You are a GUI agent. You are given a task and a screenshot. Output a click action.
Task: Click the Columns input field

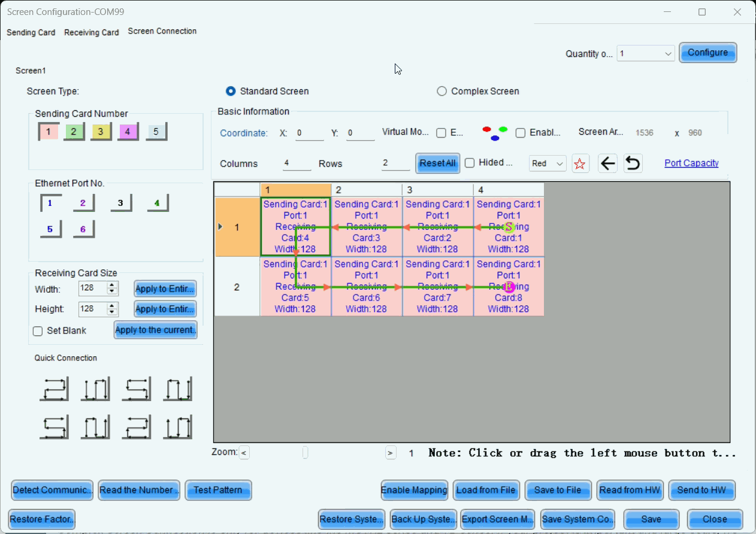(297, 163)
